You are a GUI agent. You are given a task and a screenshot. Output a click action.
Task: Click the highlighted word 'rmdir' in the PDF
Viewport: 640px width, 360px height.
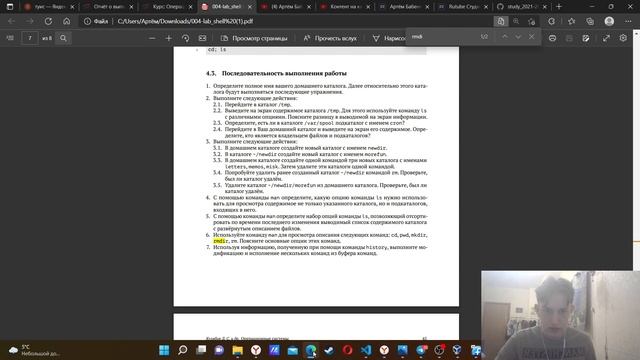[220, 241]
